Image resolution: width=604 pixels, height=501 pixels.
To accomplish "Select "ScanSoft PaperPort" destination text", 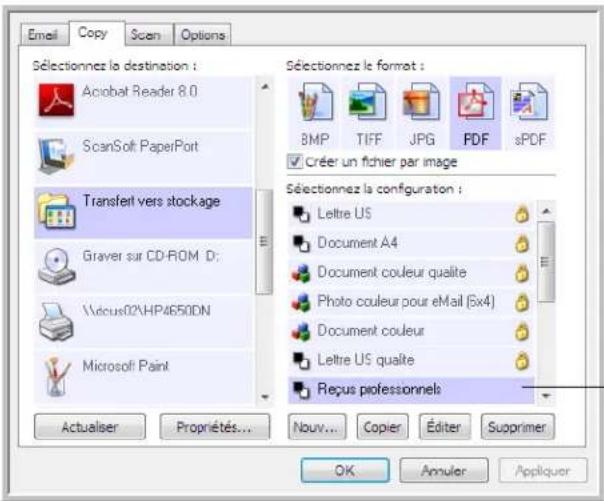I will (x=140, y=146).
